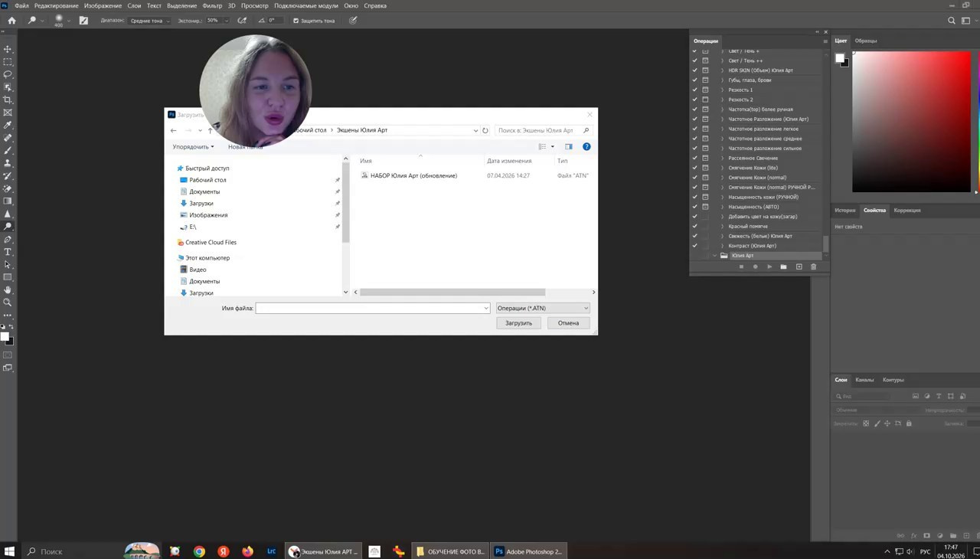Click the foreground color swatch in toolbar
This screenshot has height=559, width=980.
5,337
